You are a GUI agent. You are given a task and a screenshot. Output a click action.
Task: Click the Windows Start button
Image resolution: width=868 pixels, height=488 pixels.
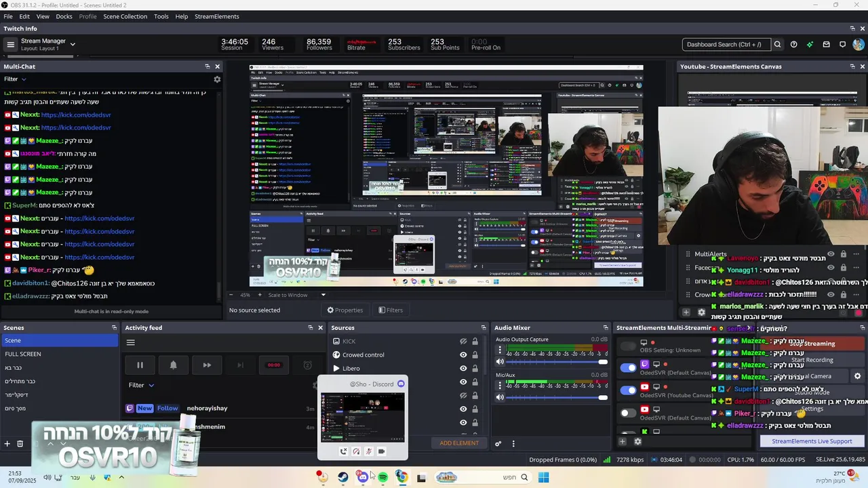tap(543, 477)
